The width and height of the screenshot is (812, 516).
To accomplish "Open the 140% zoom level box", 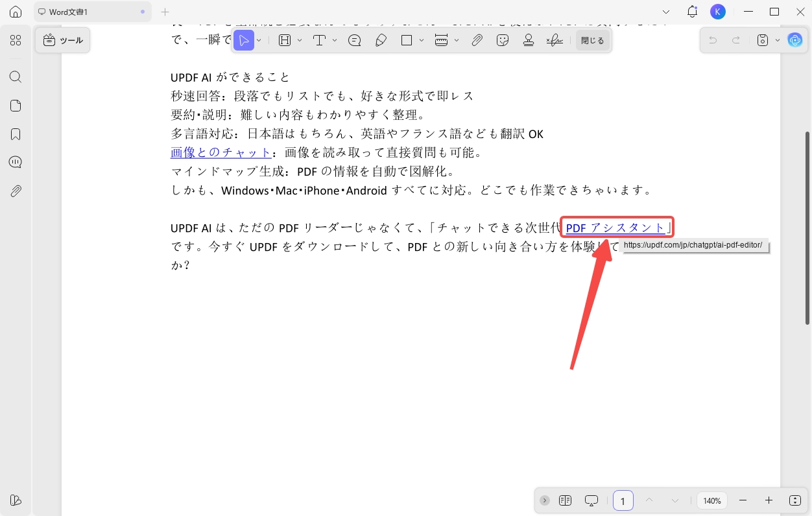I will [712, 500].
